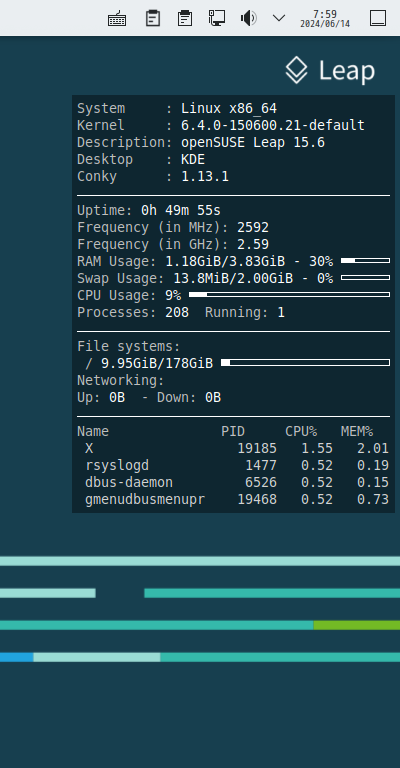Open the volume speaker tray icon

[249, 19]
